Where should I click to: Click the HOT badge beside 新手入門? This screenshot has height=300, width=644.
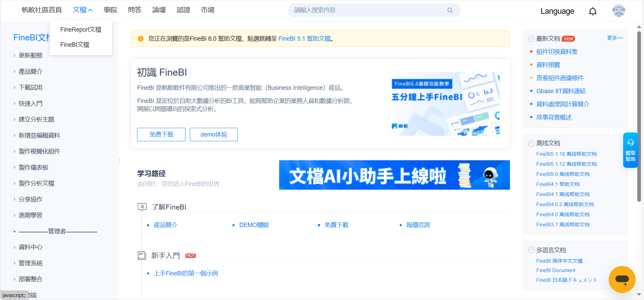point(190,256)
